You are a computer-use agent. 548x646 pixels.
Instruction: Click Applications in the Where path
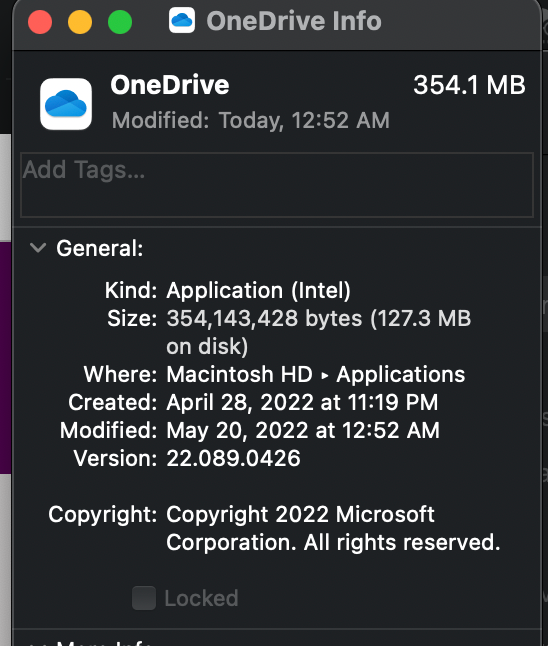[x=400, y=375]
